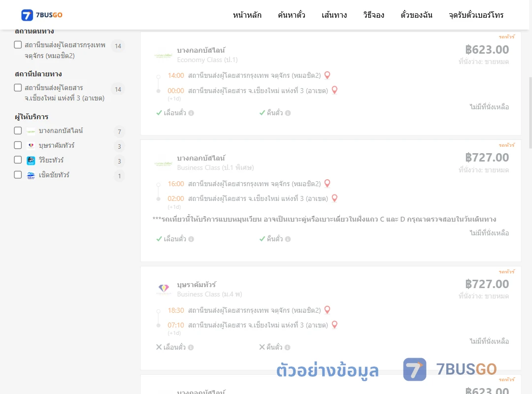Click เลื่อนตั๋ว info icon on 18:30 trip
Viewport: 532px width, 394px height.
[x=191, y=348]
